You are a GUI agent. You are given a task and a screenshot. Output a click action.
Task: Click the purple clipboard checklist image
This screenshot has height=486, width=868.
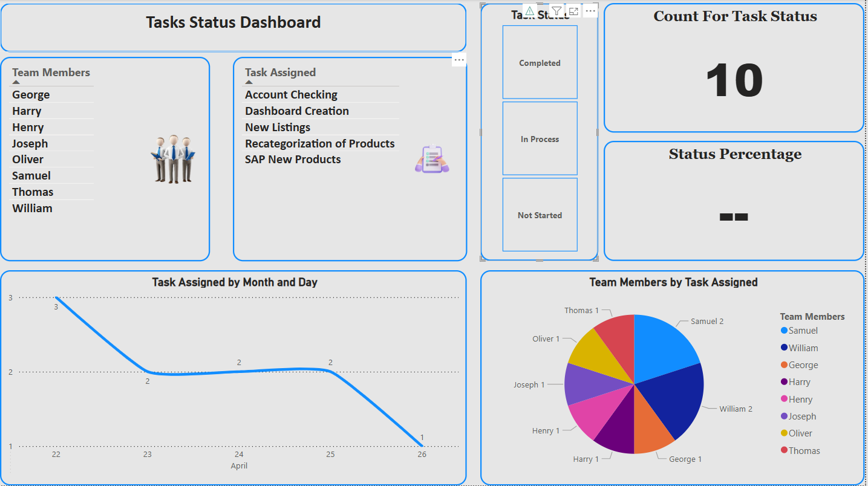(432, 159)
